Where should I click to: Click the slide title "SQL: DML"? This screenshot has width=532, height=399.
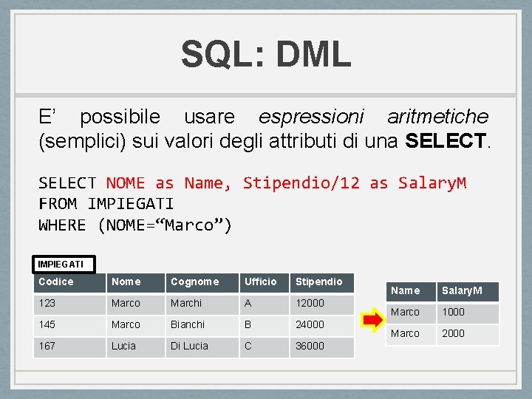tap(266, 54)
